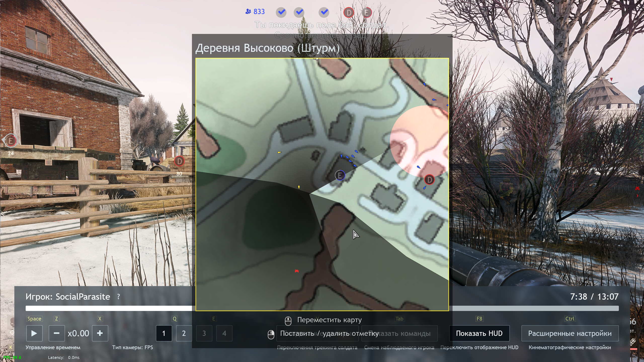Toggle HUD with Показать HUD button
The width and height of the screenshot is (644, 362).
click(x=479, y=333)
